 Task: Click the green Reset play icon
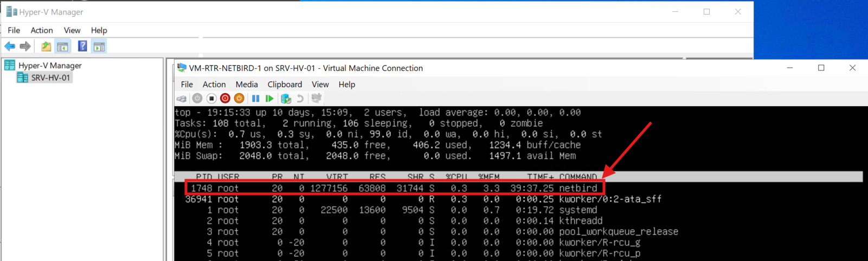(x=269, y=99)
